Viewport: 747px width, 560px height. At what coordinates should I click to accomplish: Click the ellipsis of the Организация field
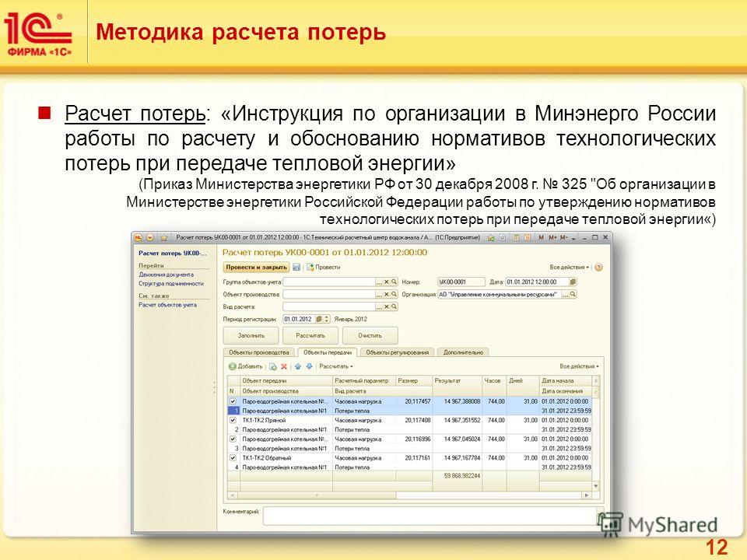(x=566, y=294)
